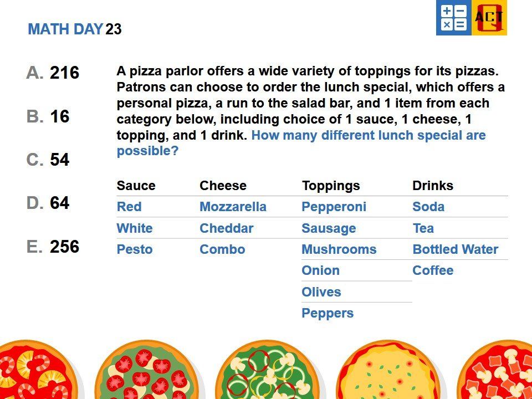Viewport: 532px width, 399px height.
Task: Click the Coffee drink option
Action: click(x=433, y=270)
